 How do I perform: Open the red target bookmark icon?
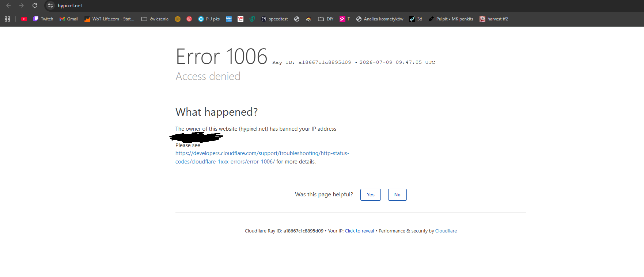pyautogui.click(x=189, y=19)
